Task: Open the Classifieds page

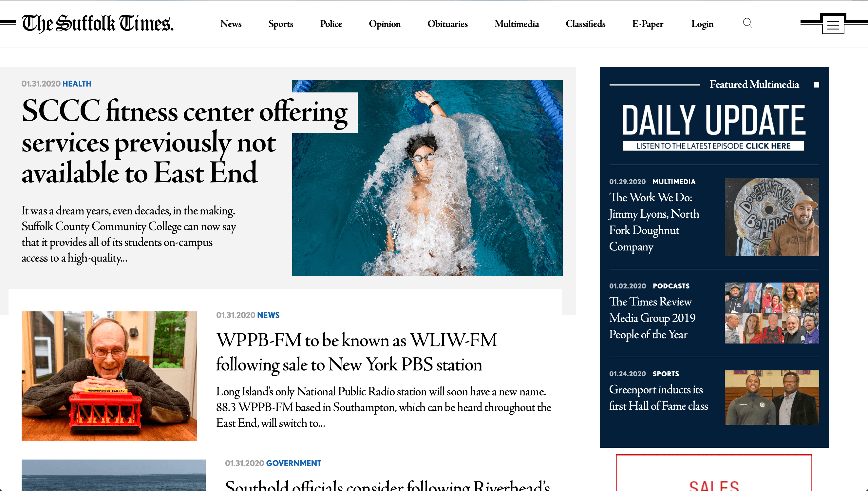Action: click(x=585, y=24)
